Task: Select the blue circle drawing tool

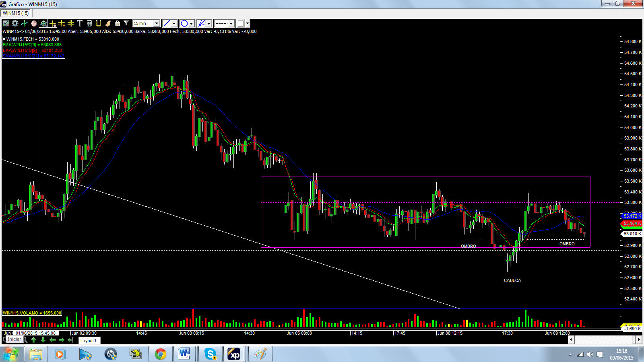Action: click(x=184, y=23)
